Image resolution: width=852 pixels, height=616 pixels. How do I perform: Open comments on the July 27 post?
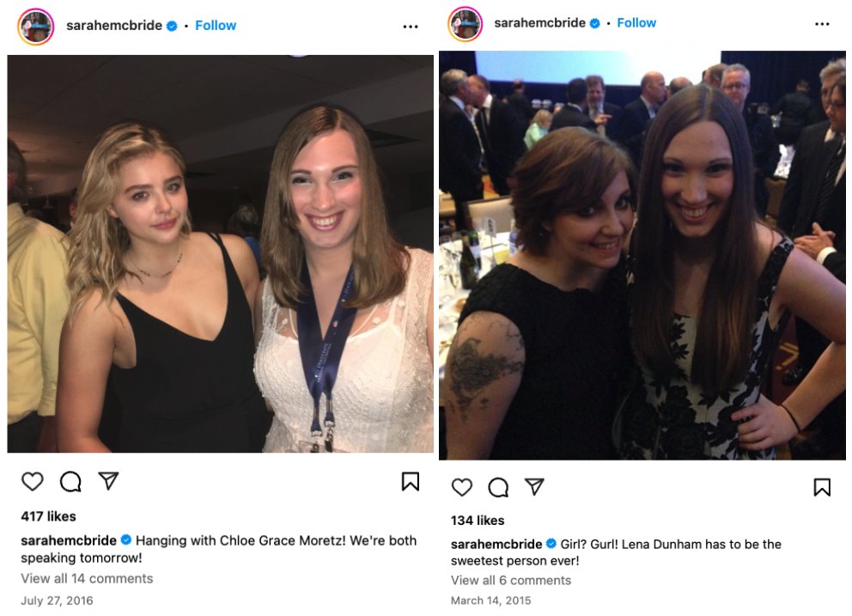70,482
